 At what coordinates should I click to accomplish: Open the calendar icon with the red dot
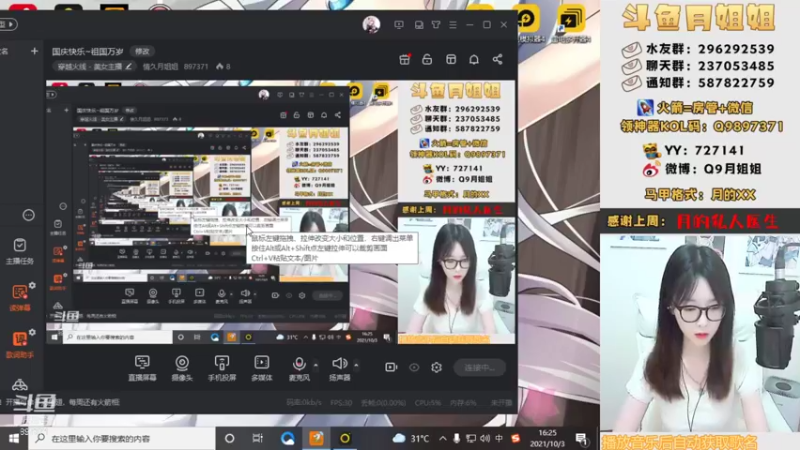(405, 59)
